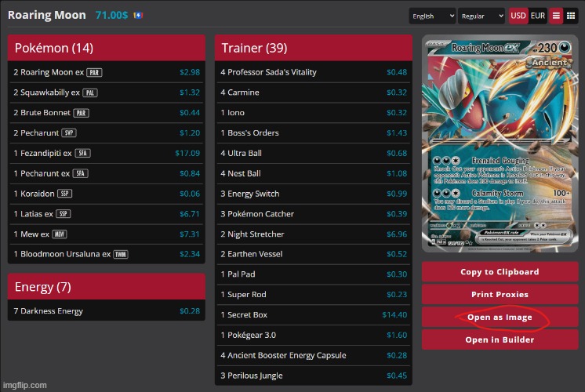Screen dimensions: 585x392
Task: Click the TWM badge on Bloodmoon Ursaluna ex
Action: [x=121, y=254]
